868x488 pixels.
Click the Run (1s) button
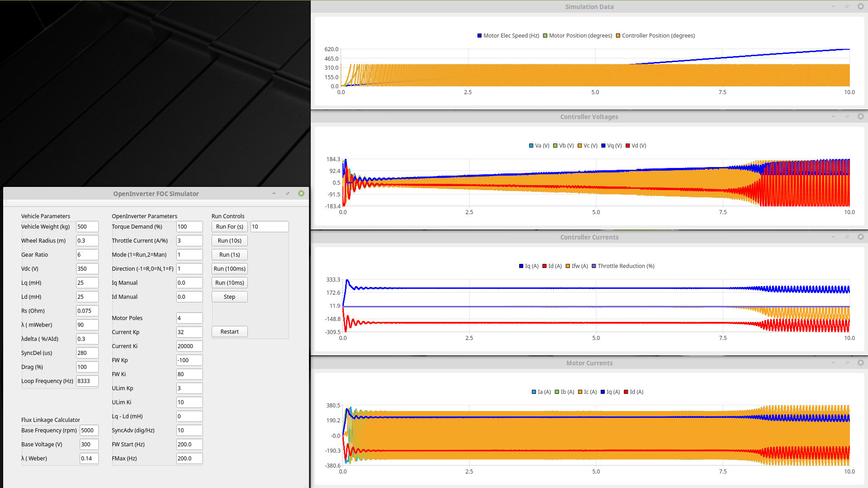click(x=229, y=255)
